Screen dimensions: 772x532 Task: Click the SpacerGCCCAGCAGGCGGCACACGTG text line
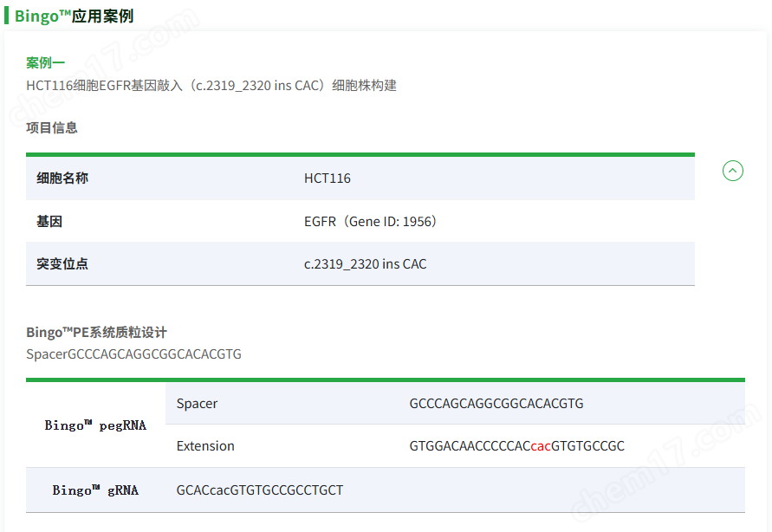(134, 354)
